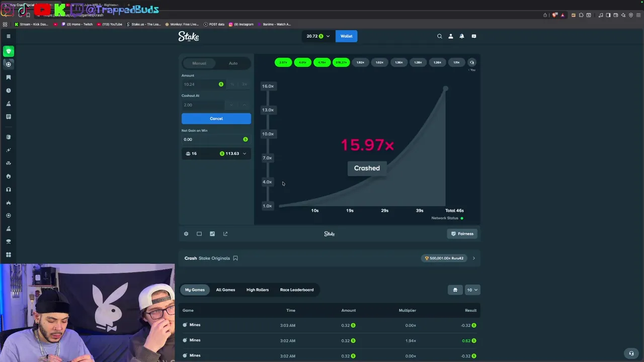
Task: Open the bookmark Favourites icon in sidebar
Action: [x=9, y=77]
